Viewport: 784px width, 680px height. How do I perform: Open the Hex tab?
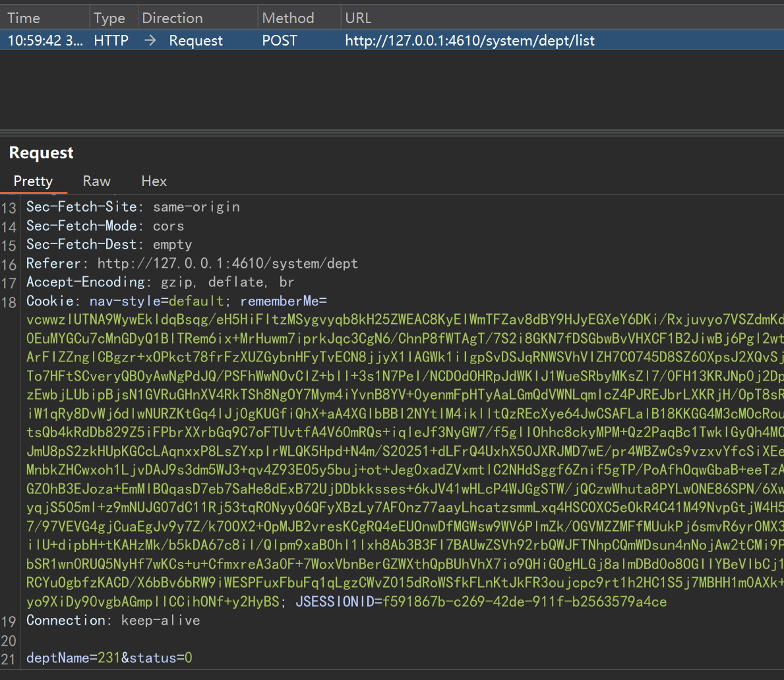pos(154,181)
